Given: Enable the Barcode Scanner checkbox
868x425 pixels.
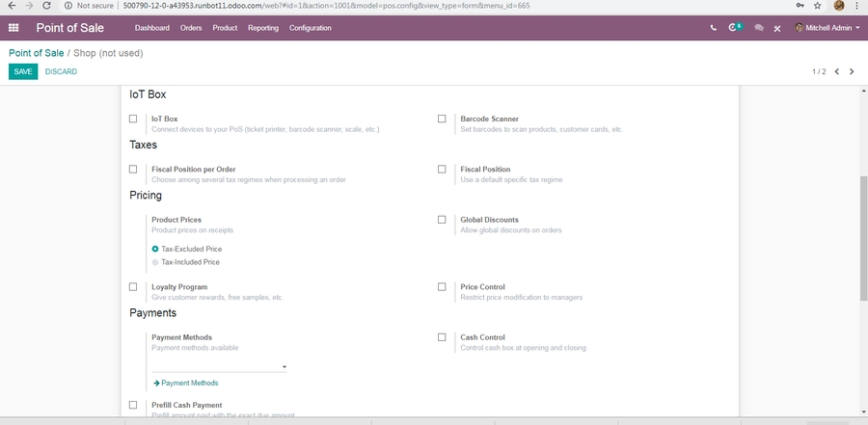Looking at the screenshot, I should [442, 119].
